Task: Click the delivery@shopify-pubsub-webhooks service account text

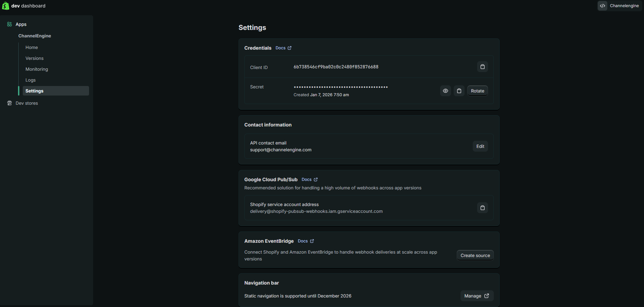Action: pos(316,211)
